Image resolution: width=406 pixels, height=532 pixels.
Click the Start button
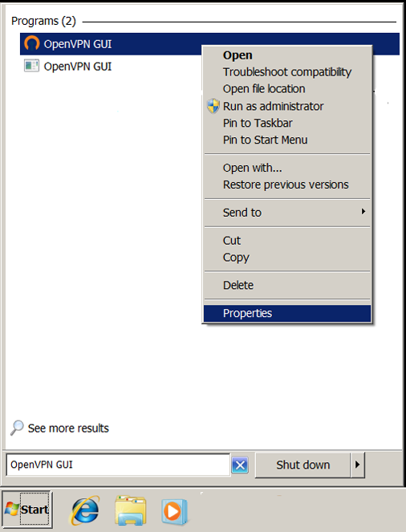pos(27,509)
